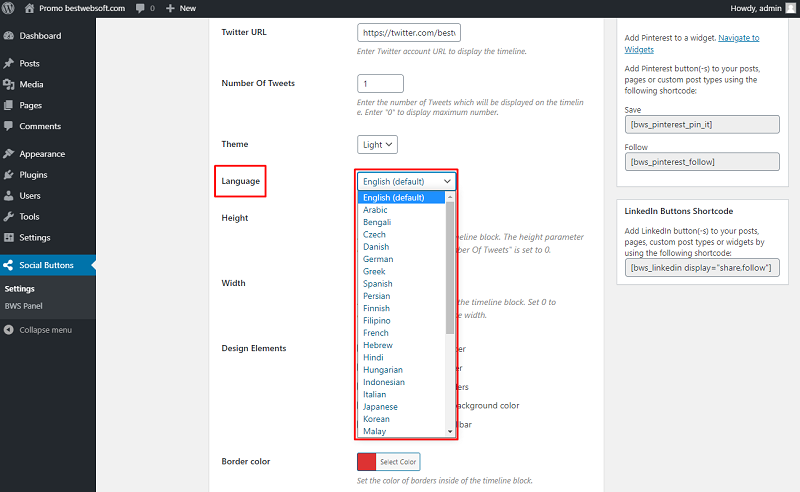Click the Select Color button

click(398, 462)
